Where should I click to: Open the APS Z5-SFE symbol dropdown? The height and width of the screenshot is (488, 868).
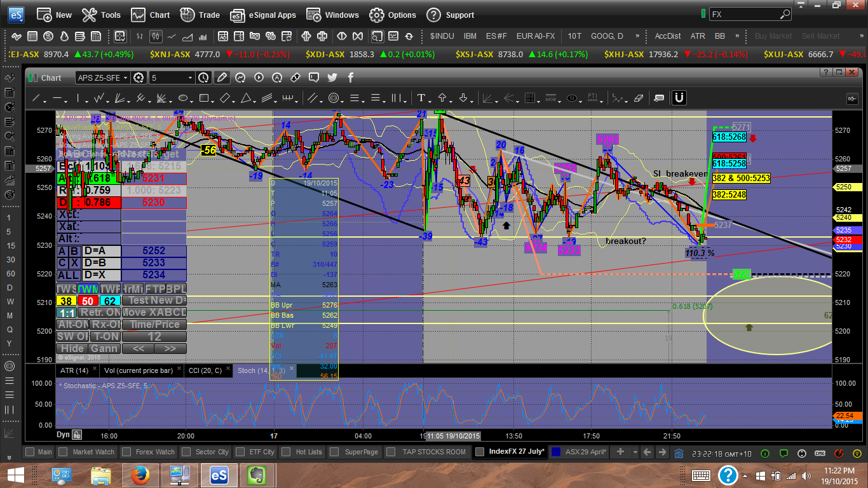(x=126, y=78)
